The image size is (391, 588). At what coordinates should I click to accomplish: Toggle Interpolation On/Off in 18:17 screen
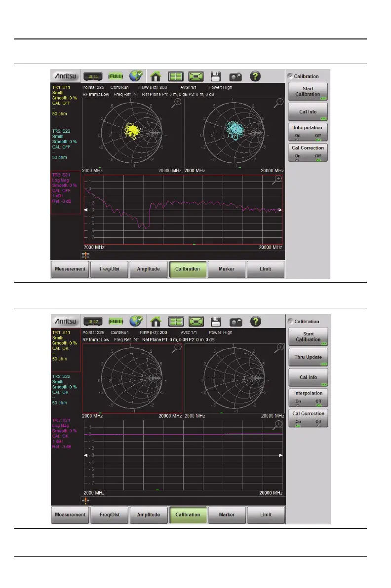pos(309,398)
